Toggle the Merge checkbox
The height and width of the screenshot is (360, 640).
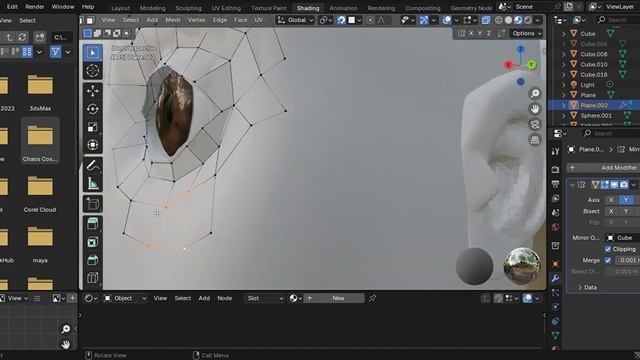tap(608, 260)
